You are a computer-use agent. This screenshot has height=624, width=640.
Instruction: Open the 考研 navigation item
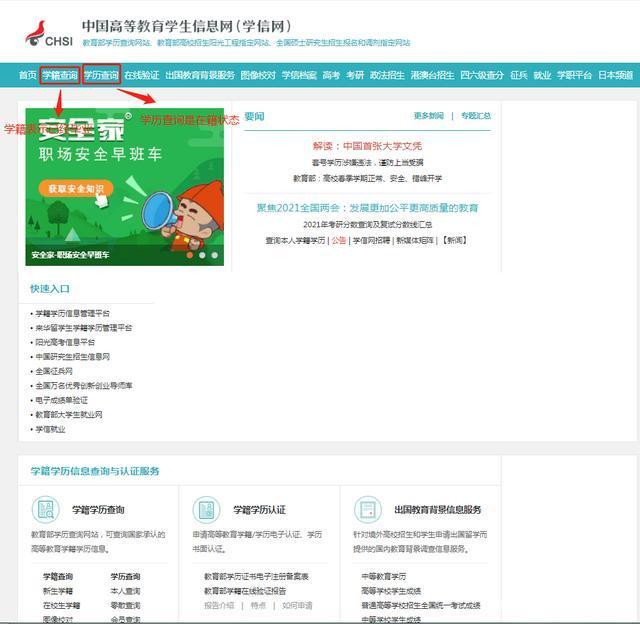click(x=355, y=75)
